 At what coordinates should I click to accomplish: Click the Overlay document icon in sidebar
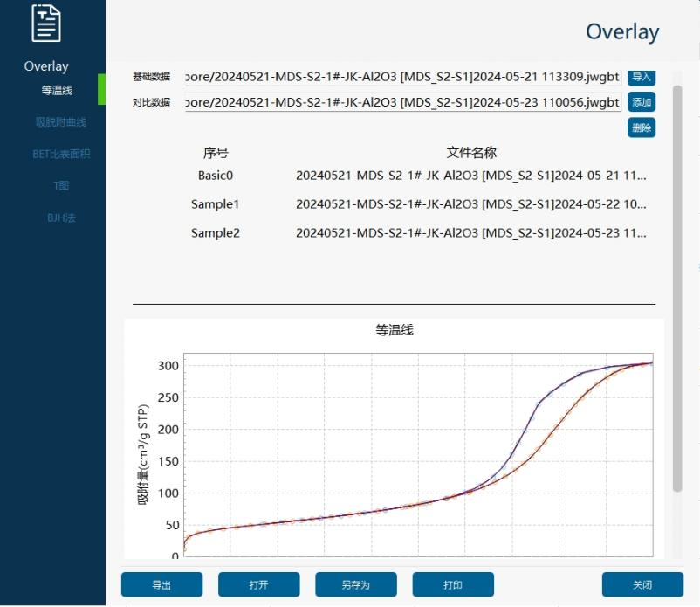pyautogui.click(x=46, y=24)
